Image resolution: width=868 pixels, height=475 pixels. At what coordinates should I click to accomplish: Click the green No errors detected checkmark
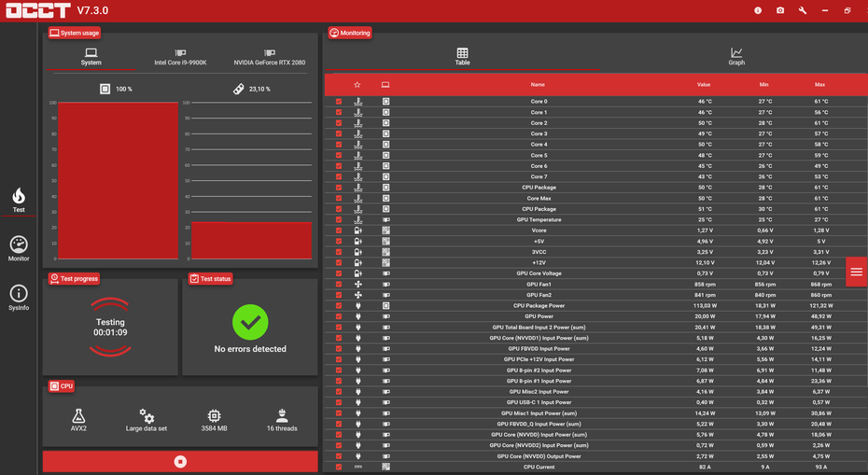pos(250,322)
